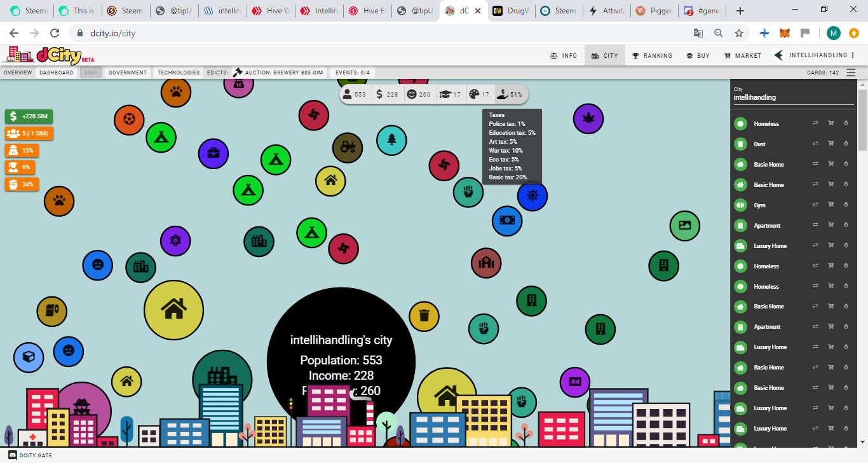
Task: Click the transfer arrows icon for Gym
Action: [x=815, y=205]
